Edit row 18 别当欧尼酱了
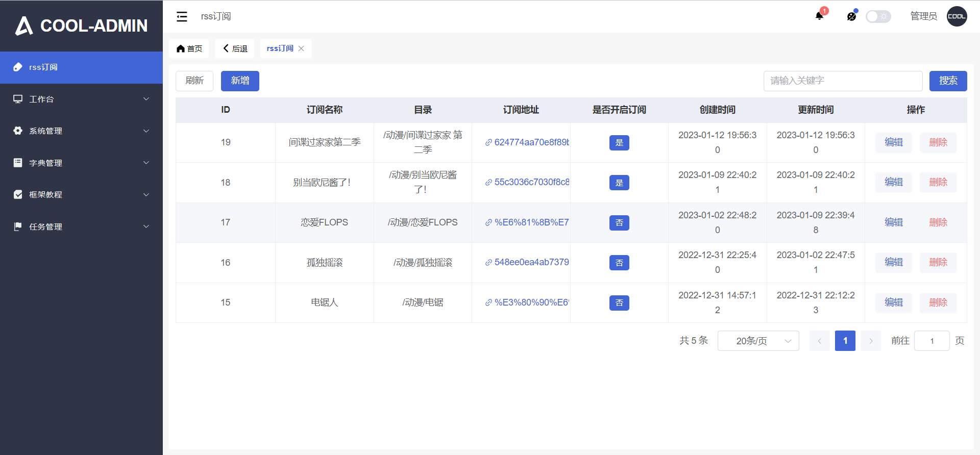 point(894,182)
